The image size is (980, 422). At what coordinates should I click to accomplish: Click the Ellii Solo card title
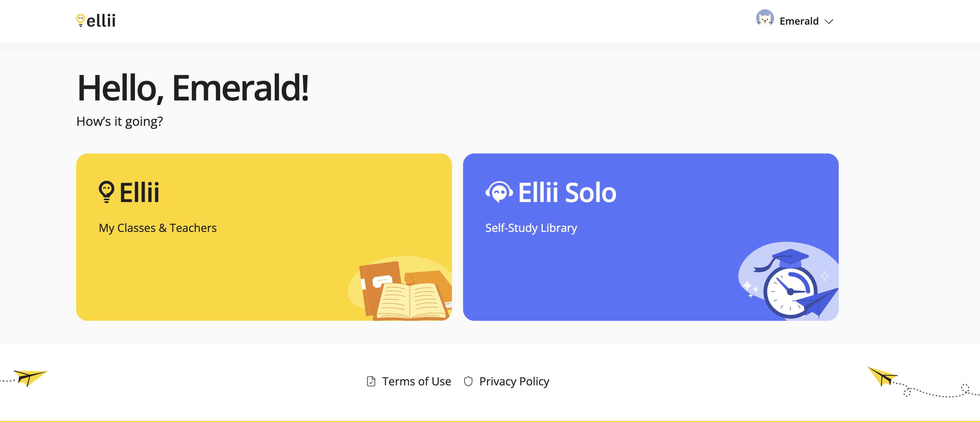567,192
